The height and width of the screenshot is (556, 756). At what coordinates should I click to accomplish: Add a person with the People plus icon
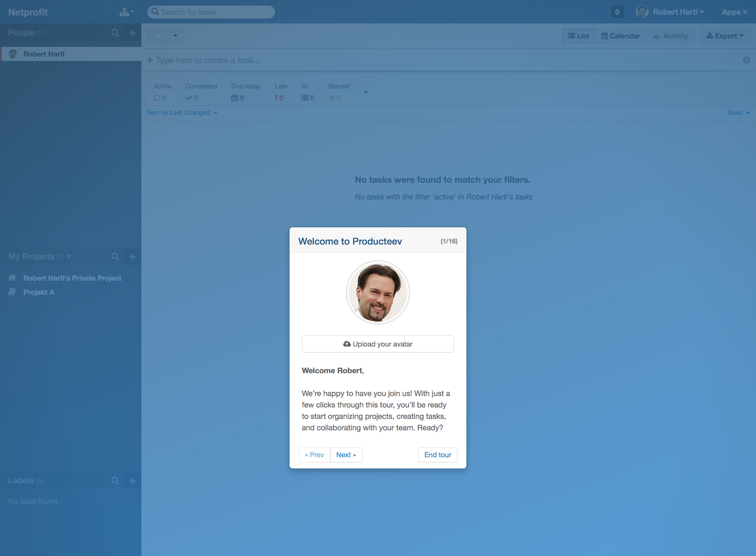pyautogui.click(x=132, y=33)
